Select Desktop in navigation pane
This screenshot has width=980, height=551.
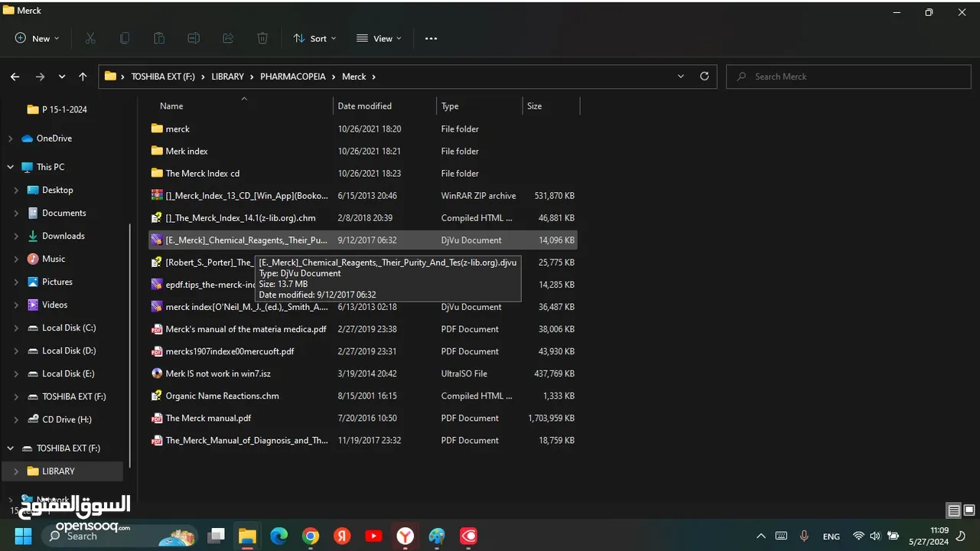[57, 190]
